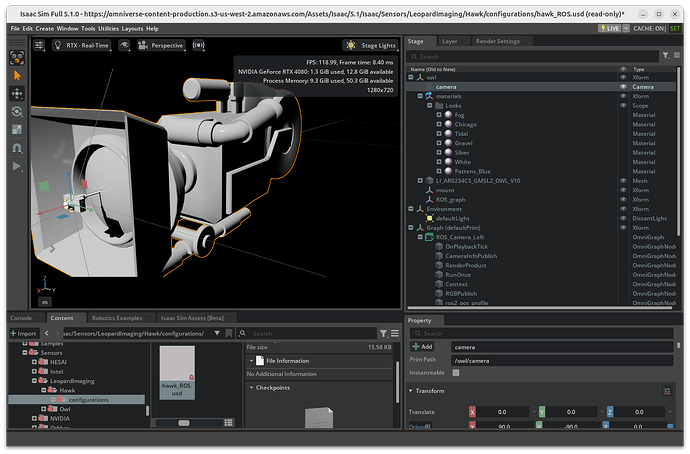Screen dimensions: 690x454
Task: Toggle visibility eye for camera prim
Action: coord(623,87)
